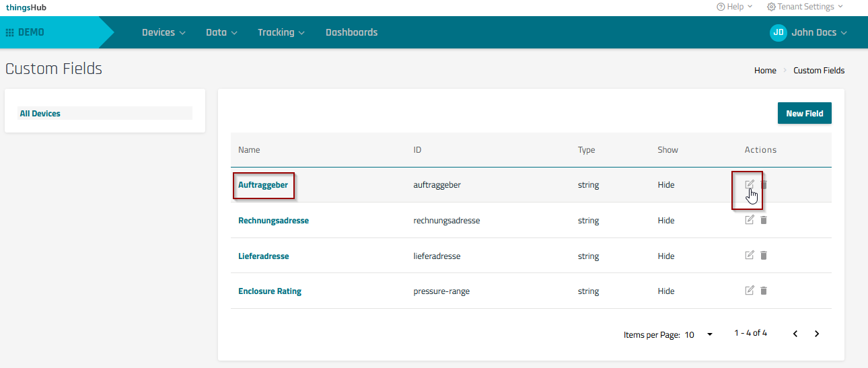Click the New Field button
Screen dimensions: 868x368
tap(804, 113)
